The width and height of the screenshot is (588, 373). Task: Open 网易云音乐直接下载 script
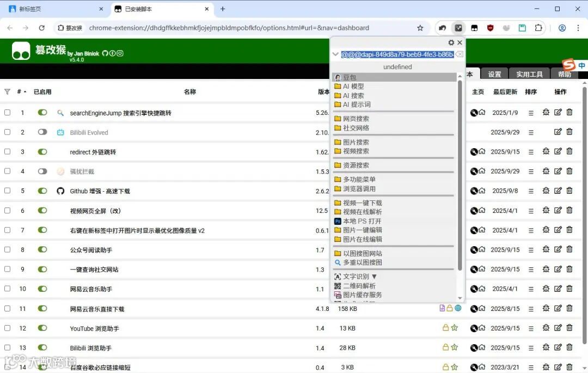97,309
